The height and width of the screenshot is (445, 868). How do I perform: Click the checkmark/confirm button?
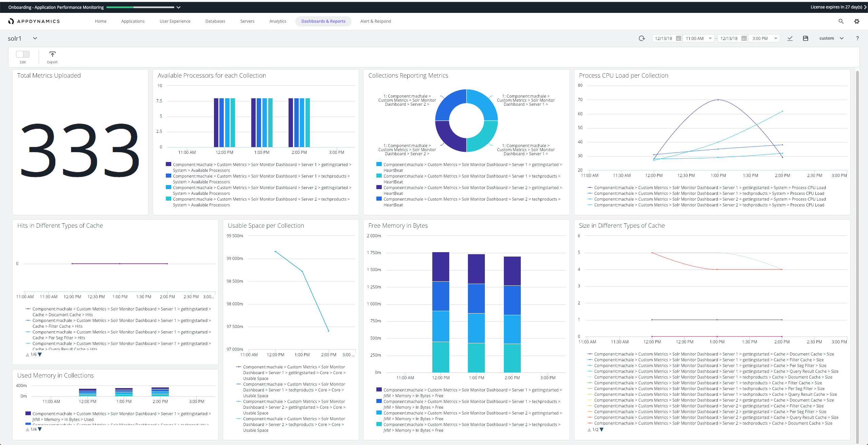pos(791,39)
